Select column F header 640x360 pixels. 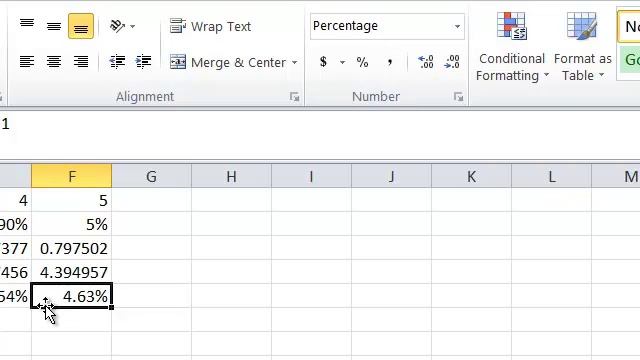(x=71, y=176)
